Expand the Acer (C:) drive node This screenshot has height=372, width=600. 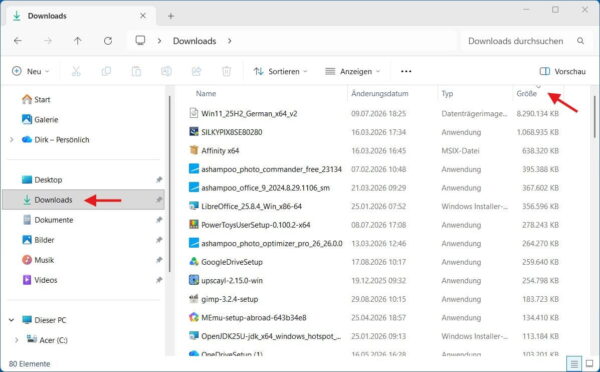16,340
